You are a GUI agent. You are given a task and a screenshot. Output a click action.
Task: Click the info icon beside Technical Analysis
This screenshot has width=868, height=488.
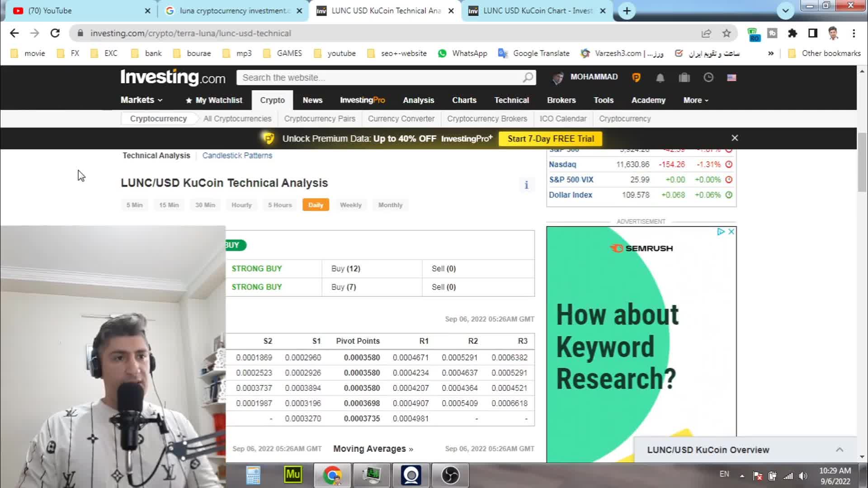point(526,185)
